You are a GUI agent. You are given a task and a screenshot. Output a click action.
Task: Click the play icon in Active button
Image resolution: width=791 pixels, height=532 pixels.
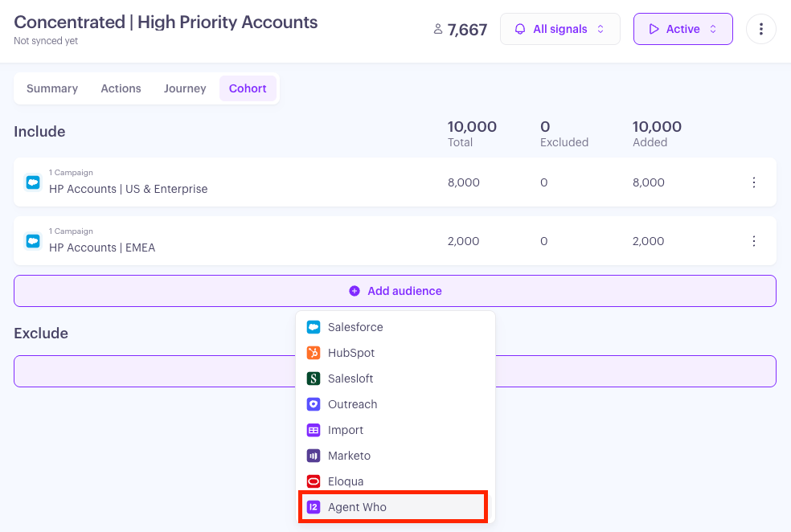click(x=654, y=29)
